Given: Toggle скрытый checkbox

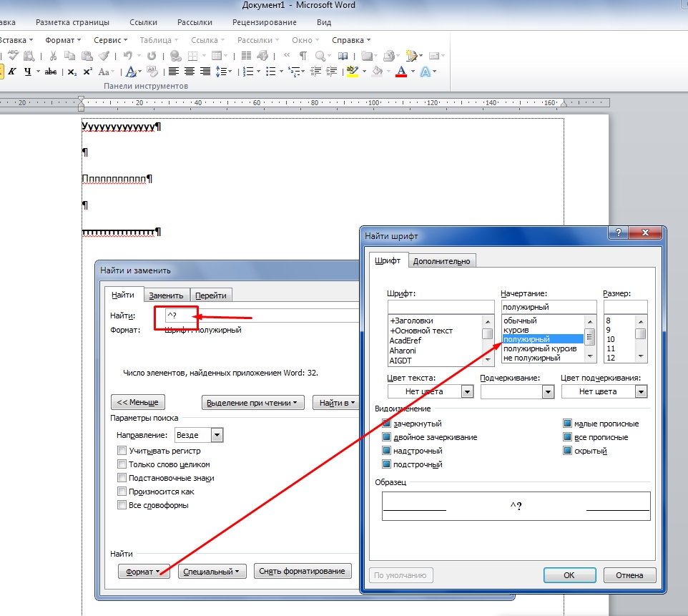Looking at the screenshot, I should [x=567, y=451].
